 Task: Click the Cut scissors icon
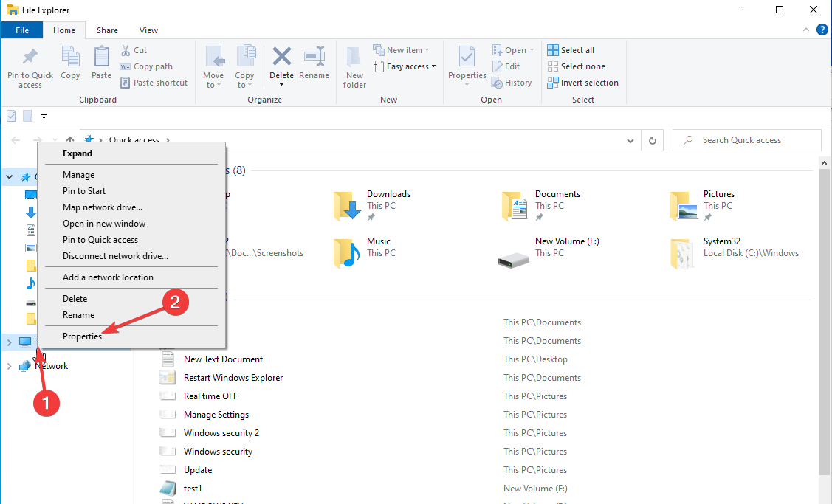[126, 50]
